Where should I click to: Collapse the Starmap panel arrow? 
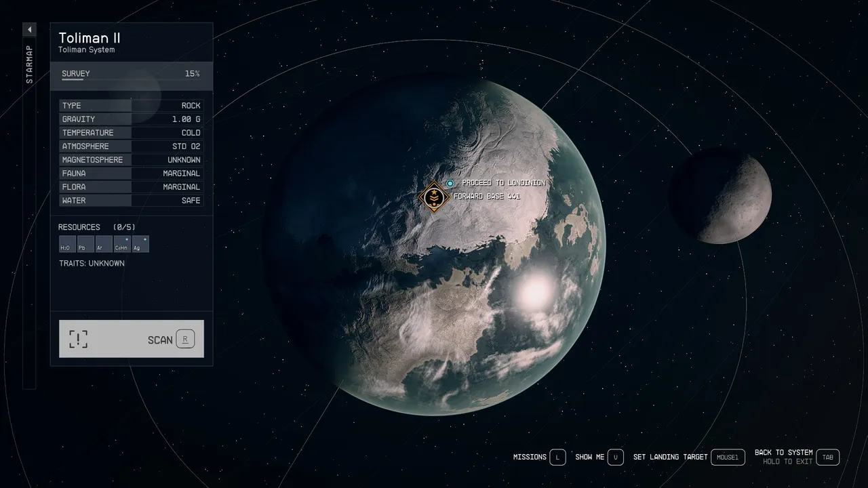29,29
